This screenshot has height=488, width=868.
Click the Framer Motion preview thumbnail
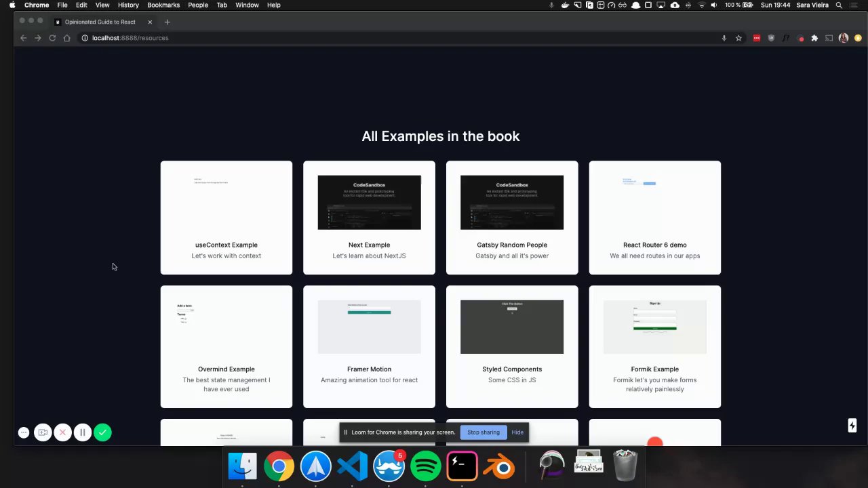click(369, 327)
